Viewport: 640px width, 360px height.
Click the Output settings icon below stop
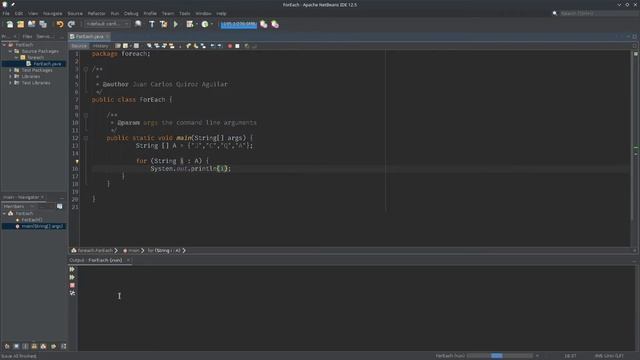pos(72,293)
